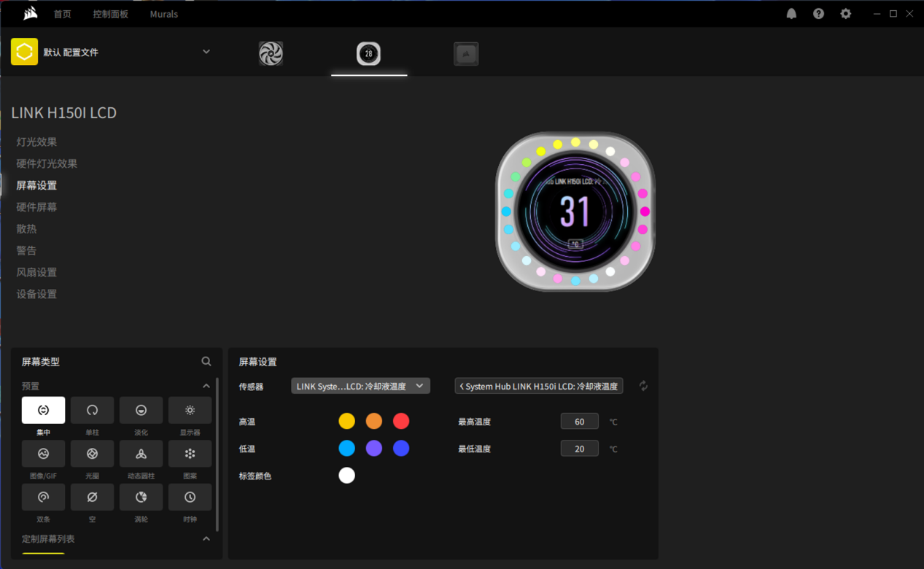Image resolution: width=924 pixels, height=569 pixels.
Task: Open the notifications bell
Action: click(791, 14)
